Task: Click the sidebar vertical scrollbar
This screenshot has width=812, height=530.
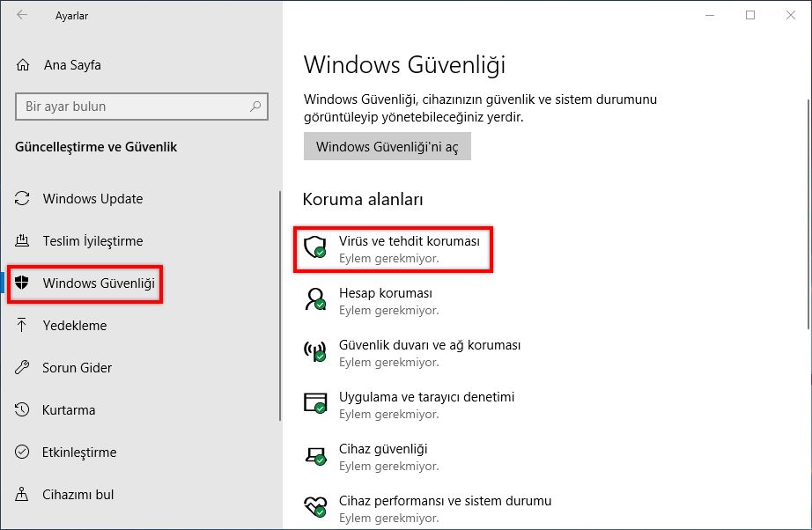Action: click(280, 308)
